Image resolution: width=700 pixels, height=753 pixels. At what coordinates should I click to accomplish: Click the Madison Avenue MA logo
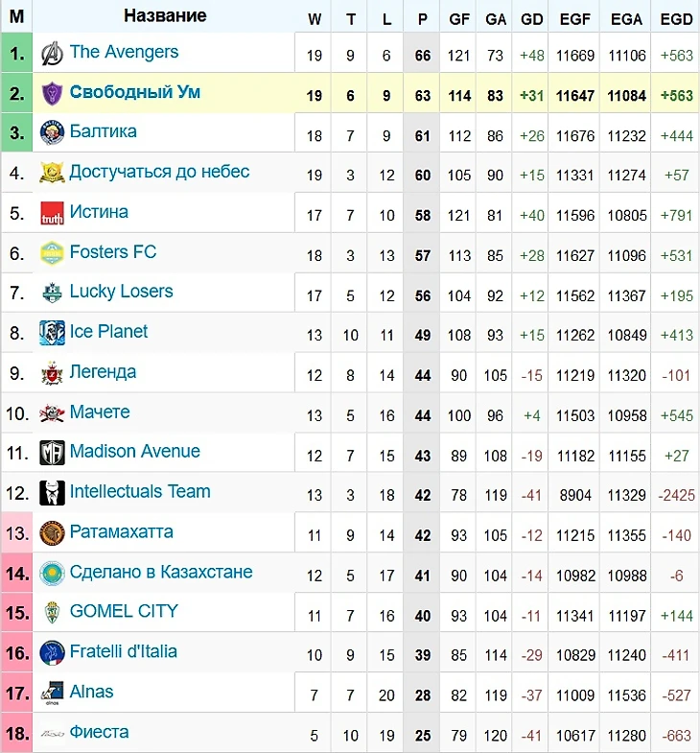coord(52,453)
